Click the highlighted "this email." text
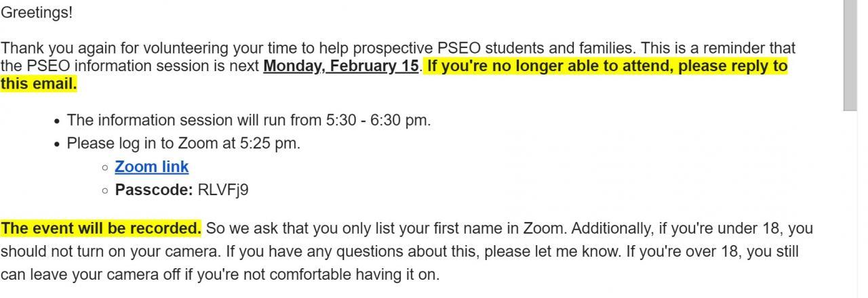 pos(39,84)
